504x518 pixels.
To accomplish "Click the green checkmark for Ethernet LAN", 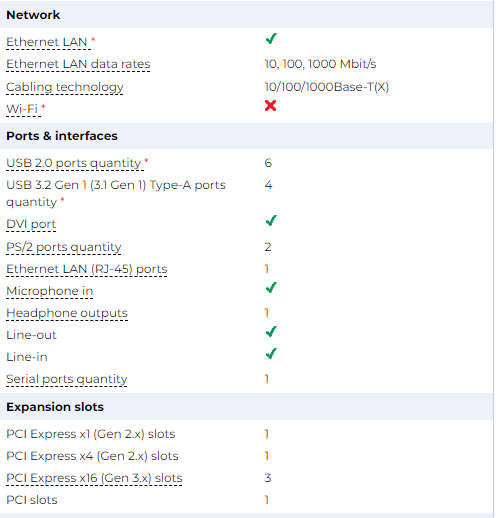I will (x=271, y=39).
